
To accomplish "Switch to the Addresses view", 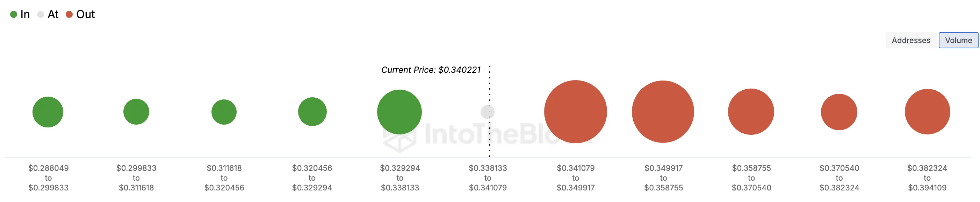I will (911, 40).
